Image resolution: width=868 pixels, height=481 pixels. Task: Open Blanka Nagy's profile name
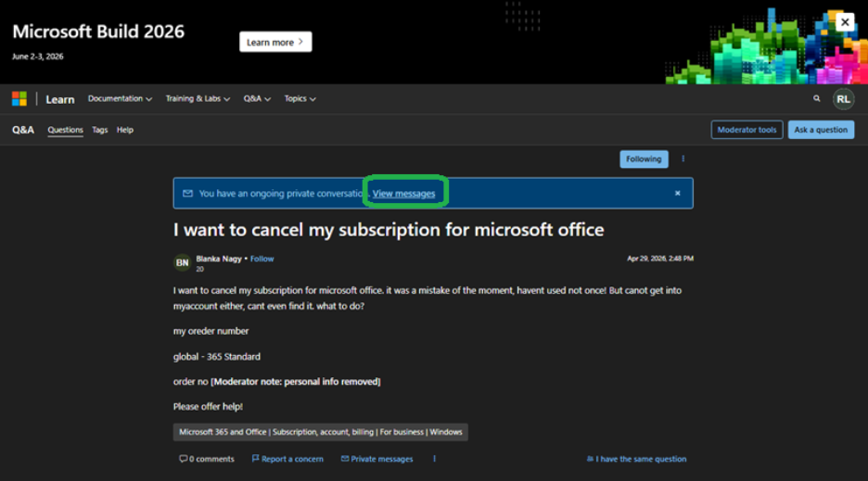[219, 259]
